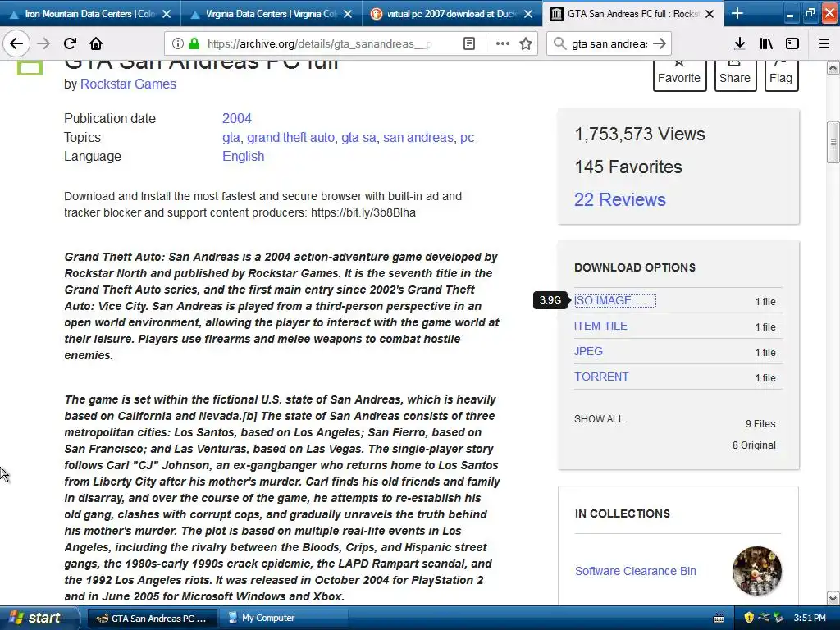
Task: Bookmark this page with the star icon
Action: [x=526, y=43]
